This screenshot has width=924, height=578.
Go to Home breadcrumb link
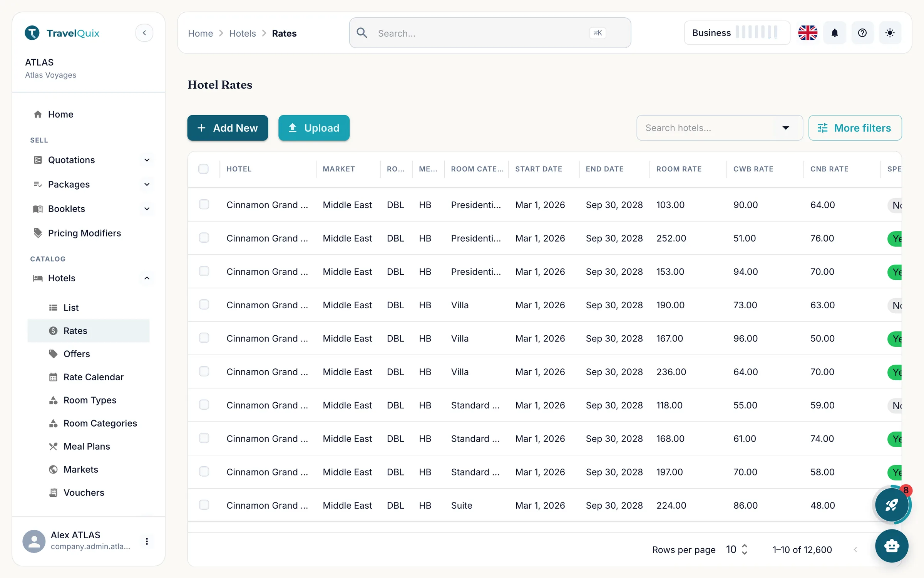pyautogui.click(x=200, y=34)
